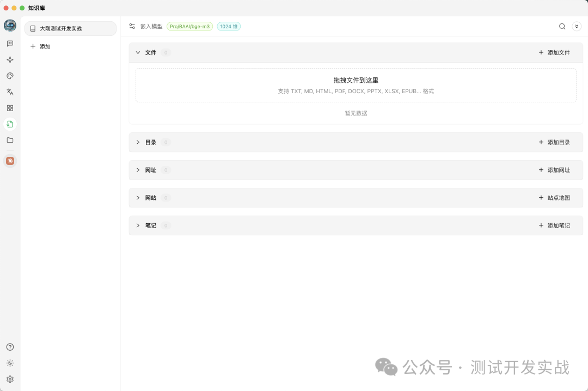Open the 知识库 menu bar title
Image resolution: width=588 pixels, height=391 pixels.
[x=36, y=8]
